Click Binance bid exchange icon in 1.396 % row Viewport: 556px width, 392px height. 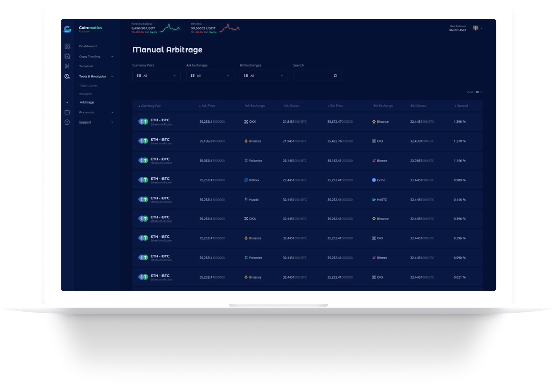click(374, 122)
